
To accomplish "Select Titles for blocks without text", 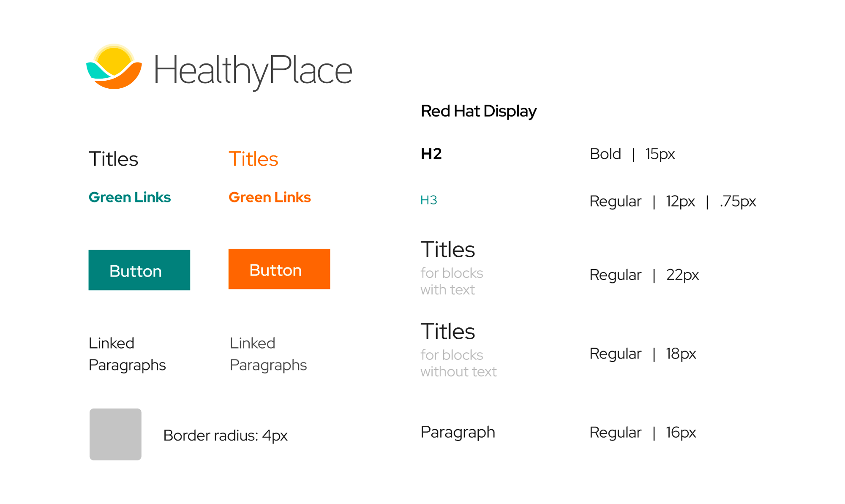I will click(x=458, y=350).
